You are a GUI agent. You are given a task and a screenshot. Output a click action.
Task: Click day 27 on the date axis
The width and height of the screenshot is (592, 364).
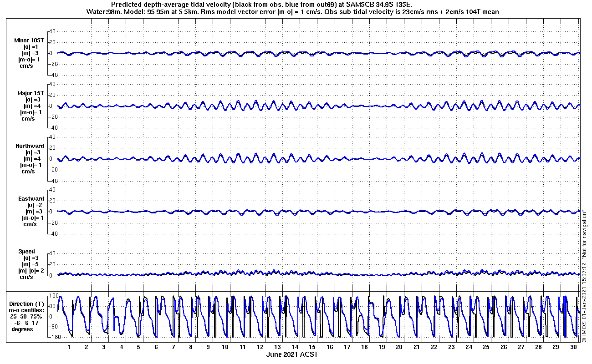(x=521, y=347)
